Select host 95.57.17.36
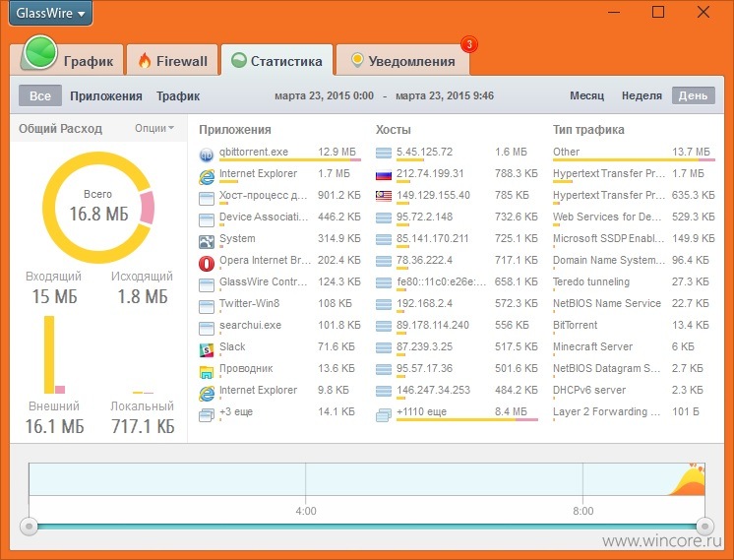Viewport: 734px width, 560px height. pyautogui.click(x=457, y=368)
